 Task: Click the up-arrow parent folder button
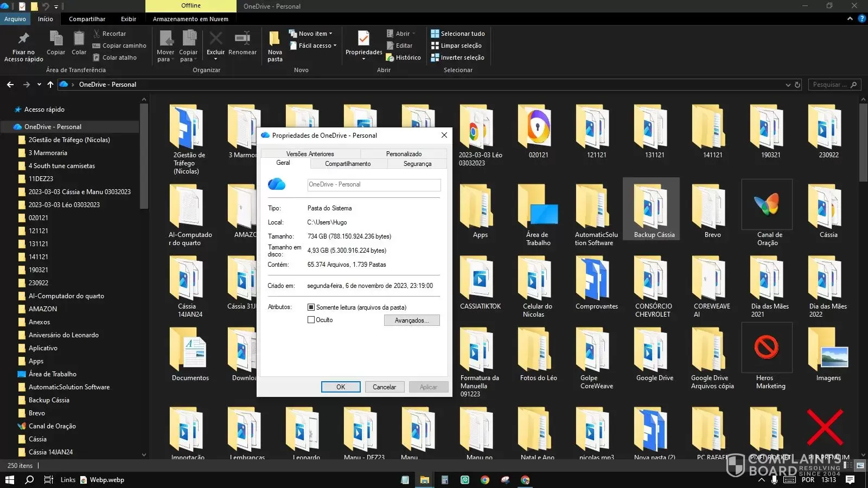(50, 85)
